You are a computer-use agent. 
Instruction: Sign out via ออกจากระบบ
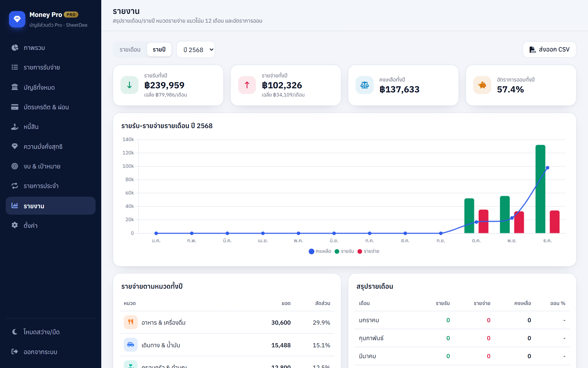51,352
